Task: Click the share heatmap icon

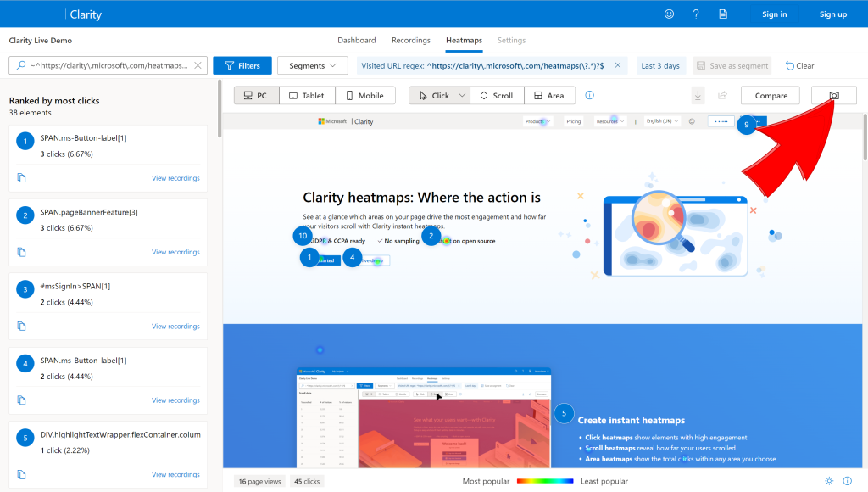Action: point(722,95)
